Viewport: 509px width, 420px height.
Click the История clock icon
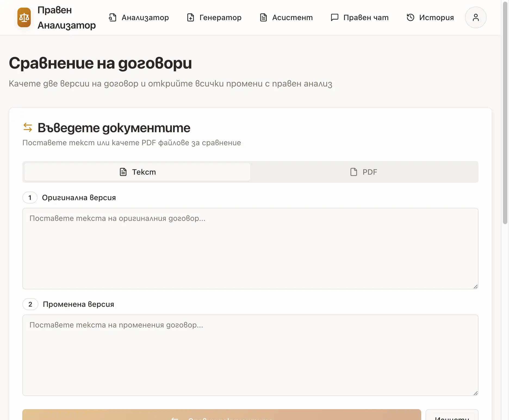click(410, 17)
